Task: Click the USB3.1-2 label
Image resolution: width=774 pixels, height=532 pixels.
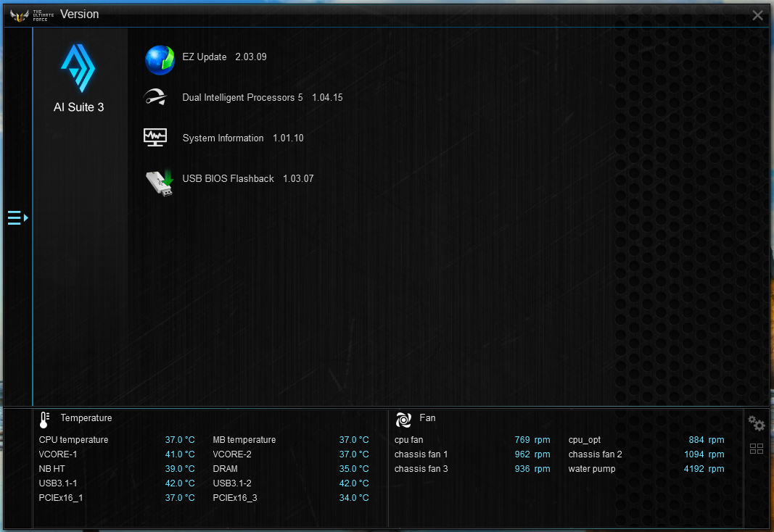Action: [232, 483]
